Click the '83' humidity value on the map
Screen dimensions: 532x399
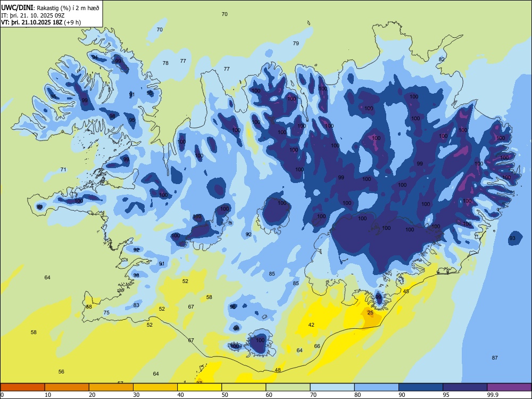136,305
